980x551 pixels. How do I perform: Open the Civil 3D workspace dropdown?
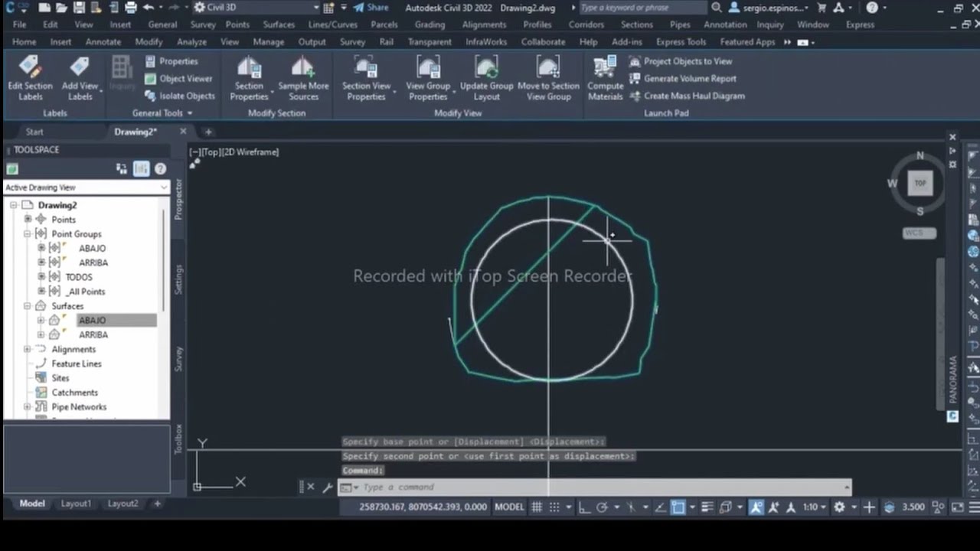click(x=256, y=8)
